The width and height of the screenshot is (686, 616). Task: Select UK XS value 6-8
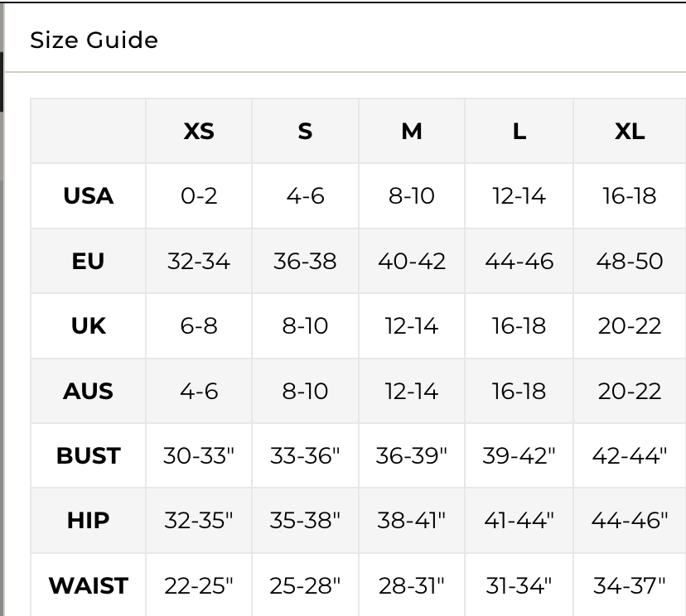pos(199,326)
